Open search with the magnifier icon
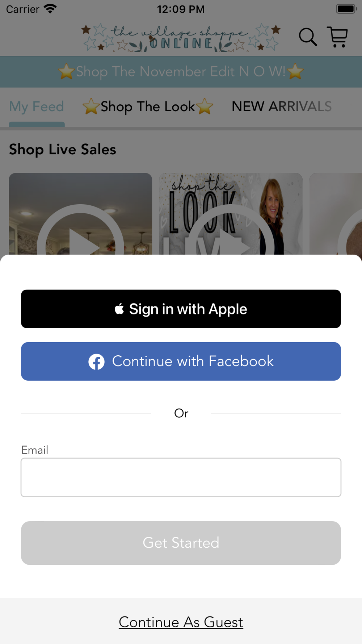The width and height of the screenshot is (362, 644). point(308,37)
